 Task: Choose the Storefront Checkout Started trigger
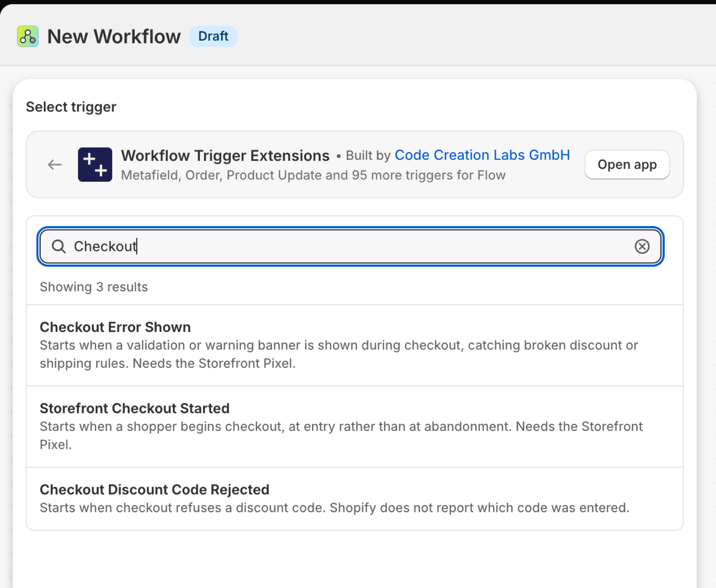(355, 426)
